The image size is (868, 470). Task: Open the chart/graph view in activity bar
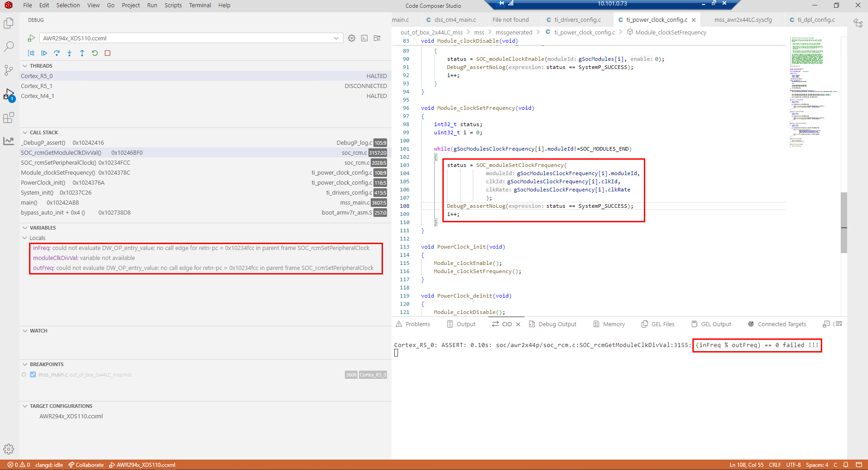click(9, 141)
